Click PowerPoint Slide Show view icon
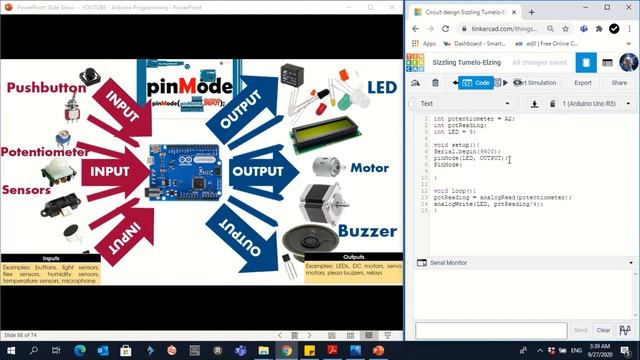Image resolution: width=640 pixels, height=360 pixels. (388, 336)
